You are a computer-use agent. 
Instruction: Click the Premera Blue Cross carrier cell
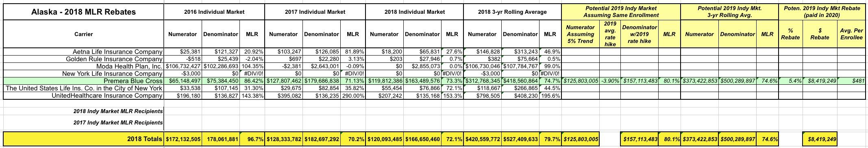(x=83, y=81)
